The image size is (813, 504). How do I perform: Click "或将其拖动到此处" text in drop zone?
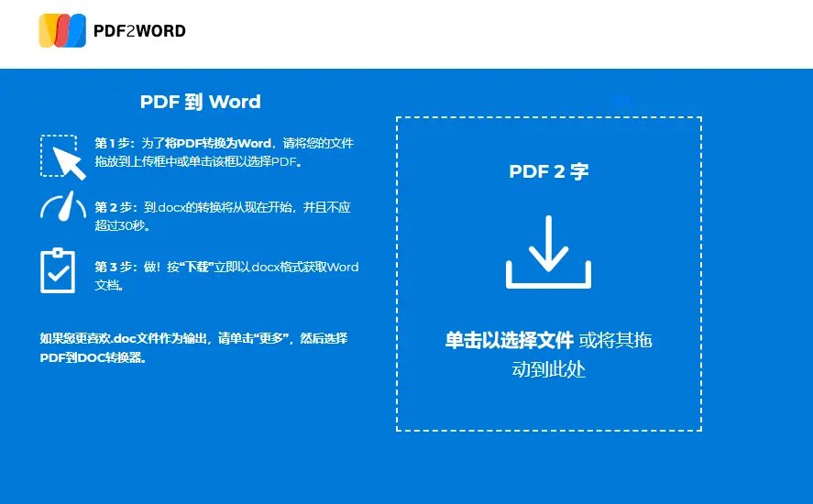(582, 355)
